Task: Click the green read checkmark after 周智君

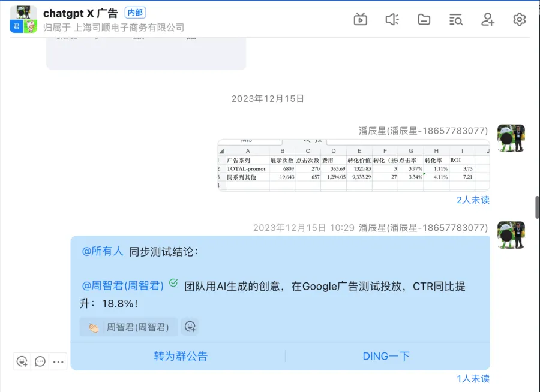Action: [173, 283]
